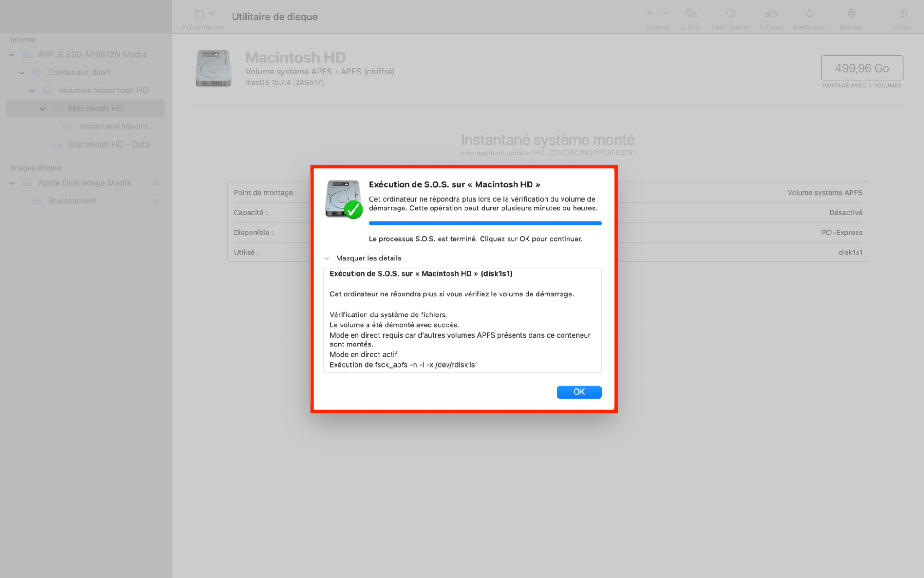Click the Mode en direct actif log line
Image resolution: width=924 pixels, height=578 pixels.
(364, 355)
